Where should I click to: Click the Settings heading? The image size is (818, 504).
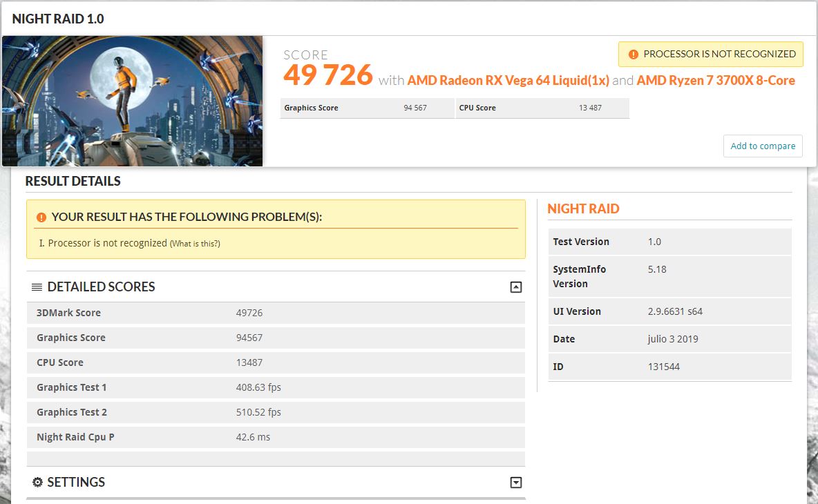point(76,482)
